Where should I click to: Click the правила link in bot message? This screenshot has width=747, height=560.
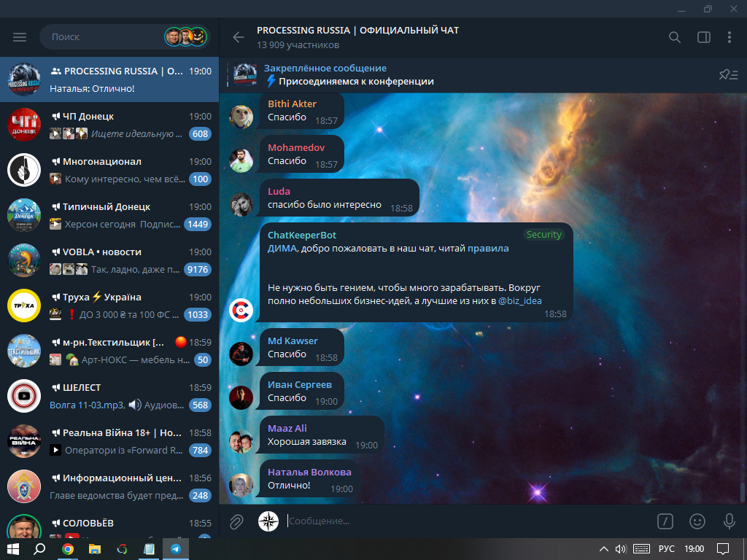tap(488, 248)
